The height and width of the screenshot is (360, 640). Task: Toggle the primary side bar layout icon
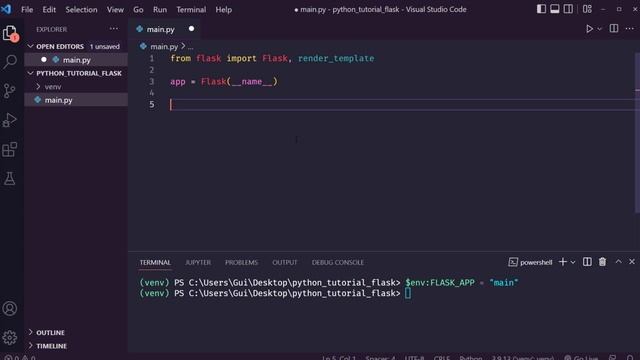pyautogui.click(x=541, y=9)
